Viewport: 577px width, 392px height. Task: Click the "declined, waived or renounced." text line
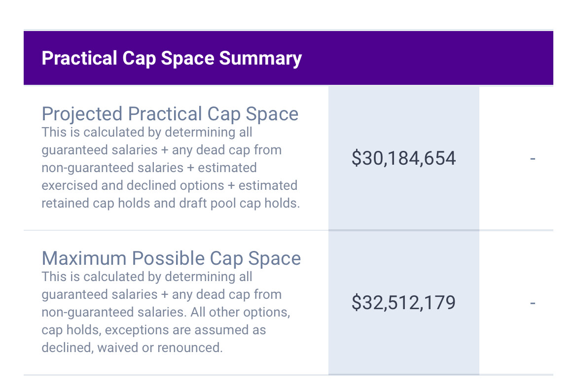pyautogui.click(x=132, y=348)
